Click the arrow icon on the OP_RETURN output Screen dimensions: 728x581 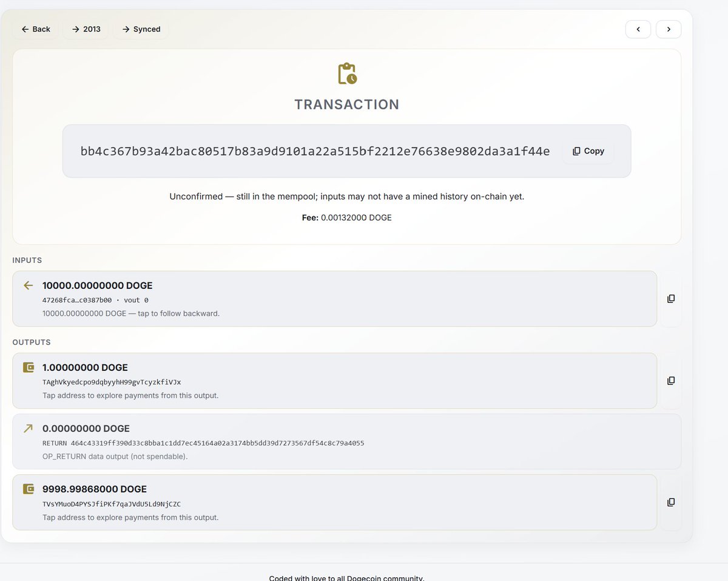28,429
